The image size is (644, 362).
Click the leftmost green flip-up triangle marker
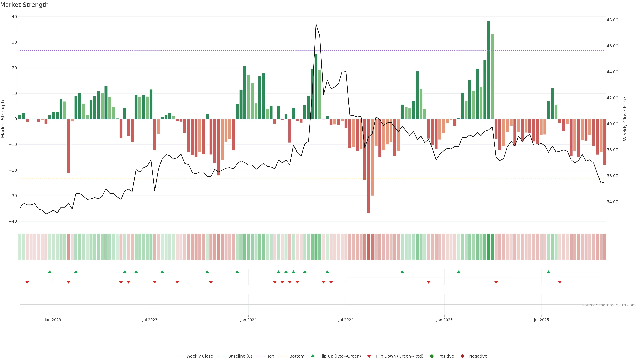pos(50,272)
